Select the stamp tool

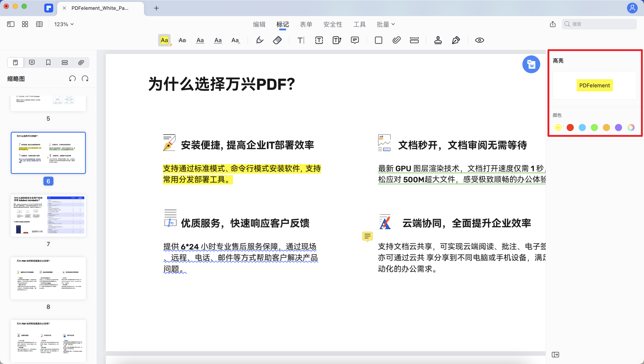(438, 40)
